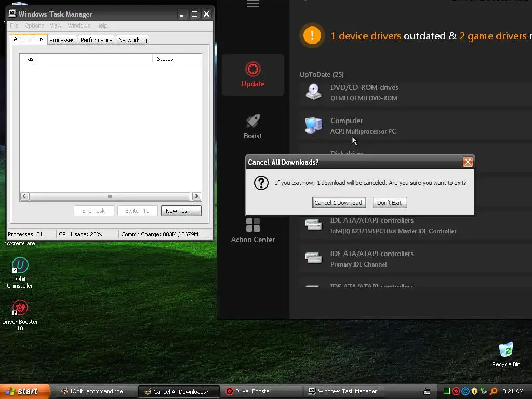This screenshot has width=532, height=399.
Task: Click Intel 82371SB PCI Bus Master controller icon
Action: point(313,224)
